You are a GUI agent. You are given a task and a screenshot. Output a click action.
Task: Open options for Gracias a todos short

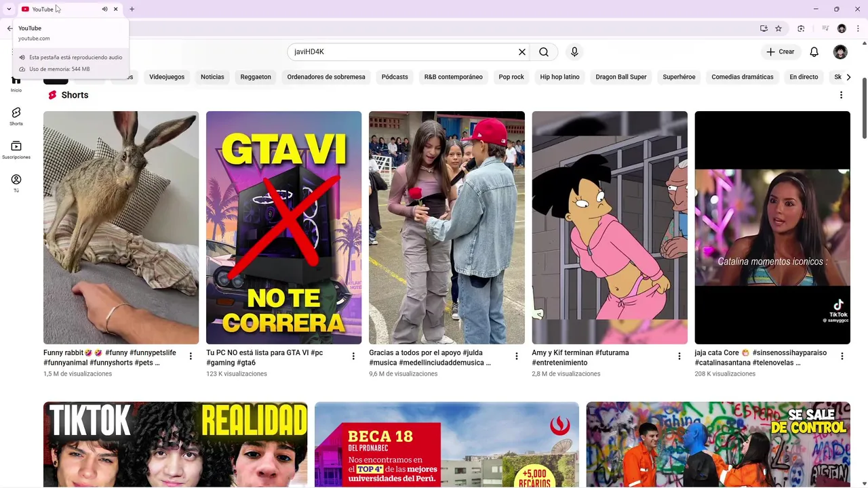pos(516,357)
